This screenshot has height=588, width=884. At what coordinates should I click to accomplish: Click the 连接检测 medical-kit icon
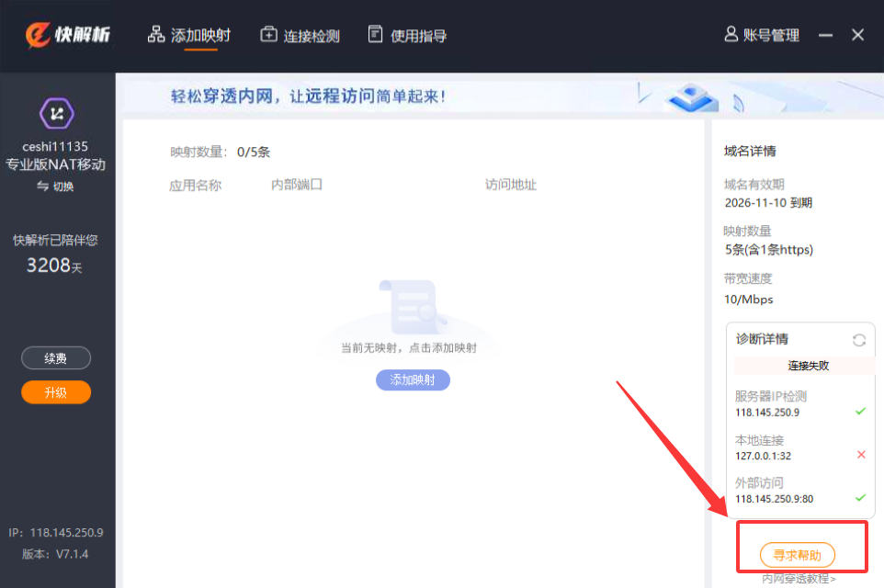pyautogui.click(x=268, y=34)
